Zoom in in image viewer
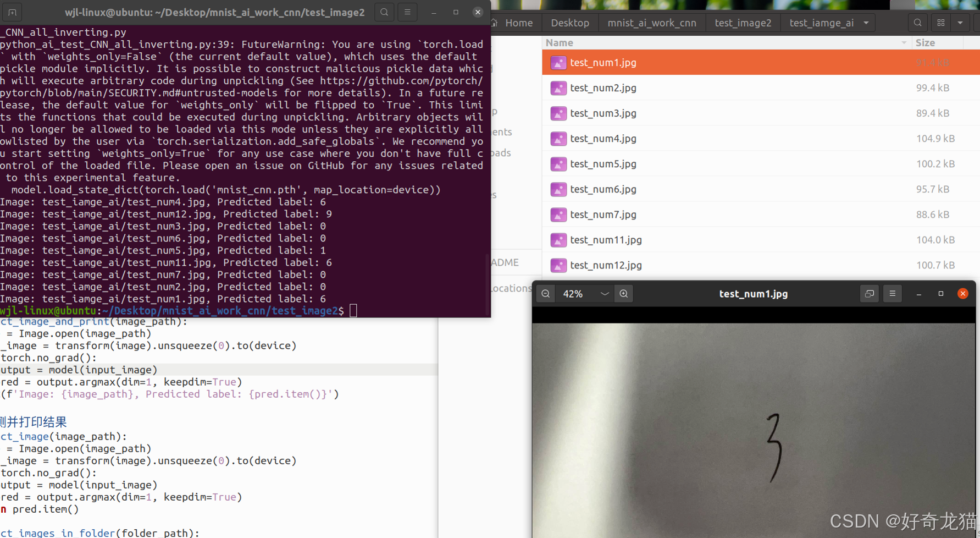The width and height of the screenshot is (980, 538). [624, 294]
